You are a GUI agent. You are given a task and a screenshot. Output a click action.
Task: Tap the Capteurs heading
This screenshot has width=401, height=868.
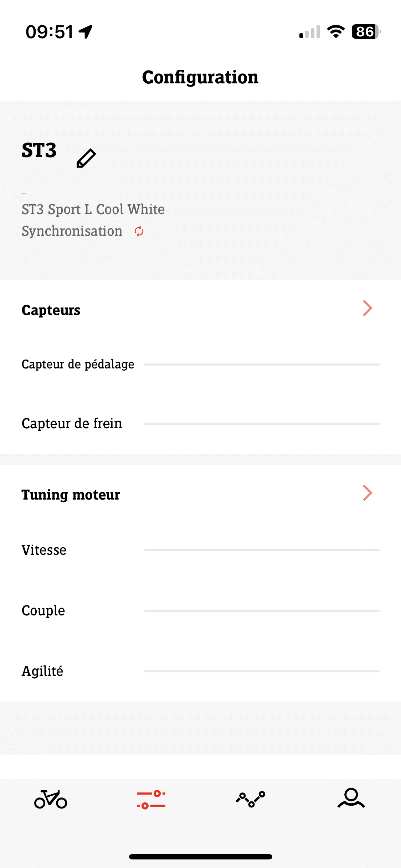click(51, 310)
